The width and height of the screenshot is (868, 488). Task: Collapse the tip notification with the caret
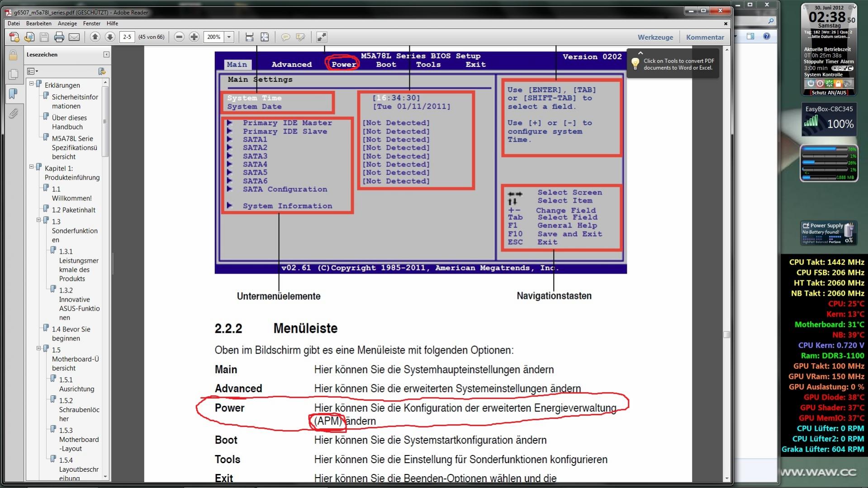(x=640, y=53)
